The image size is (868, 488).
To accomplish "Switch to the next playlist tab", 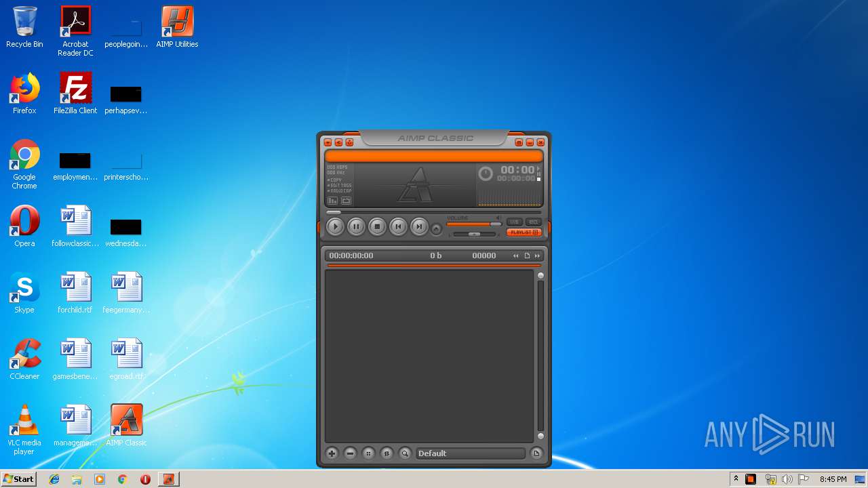I will click(x=538, y=256).
